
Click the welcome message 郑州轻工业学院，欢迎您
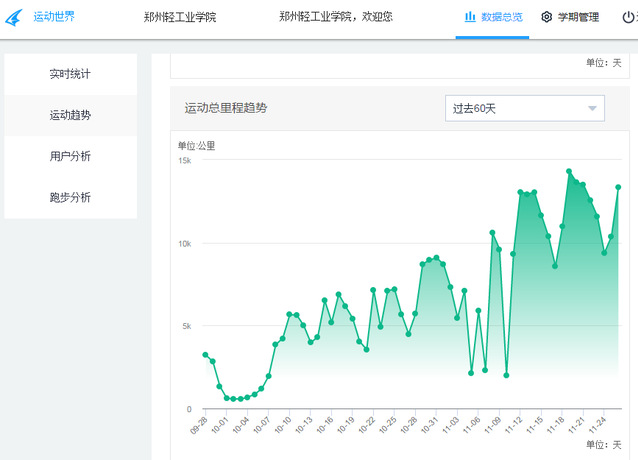[335, 17]
